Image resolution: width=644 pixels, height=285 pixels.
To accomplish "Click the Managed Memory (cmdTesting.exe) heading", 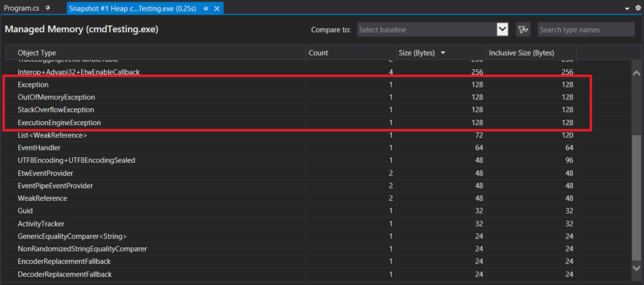I will point(81,30).
